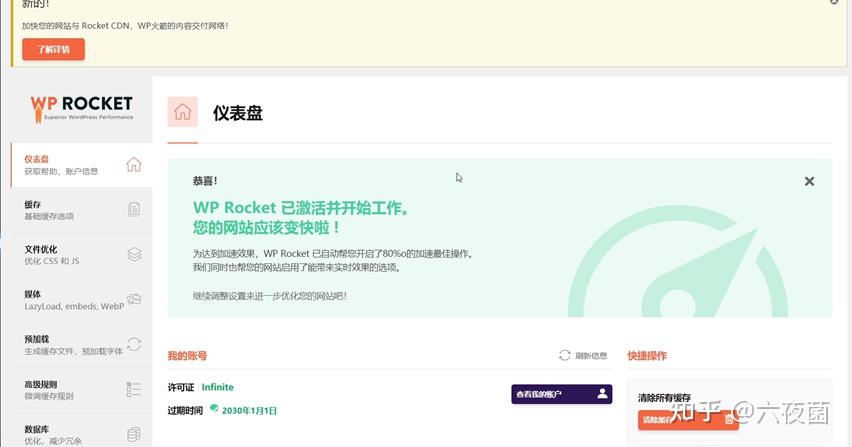
Task: Click the 清除所有缓存 label
Action: [x=664, y=398]
